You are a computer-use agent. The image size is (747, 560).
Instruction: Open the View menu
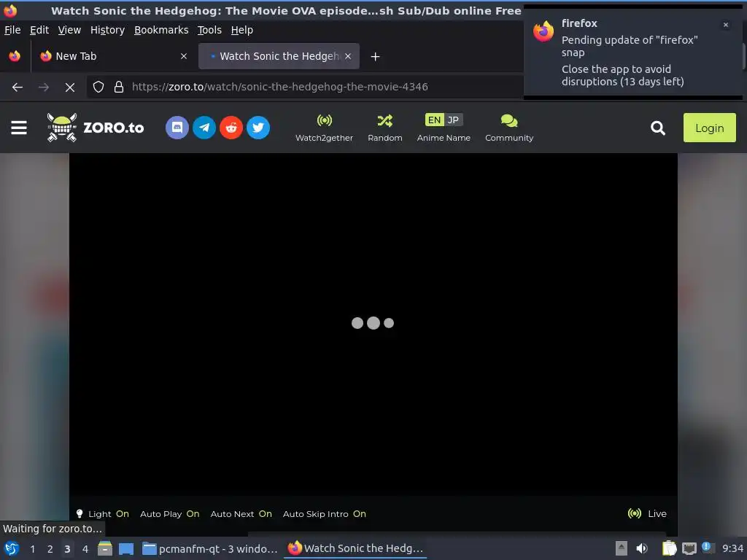(x=69, y=30)
